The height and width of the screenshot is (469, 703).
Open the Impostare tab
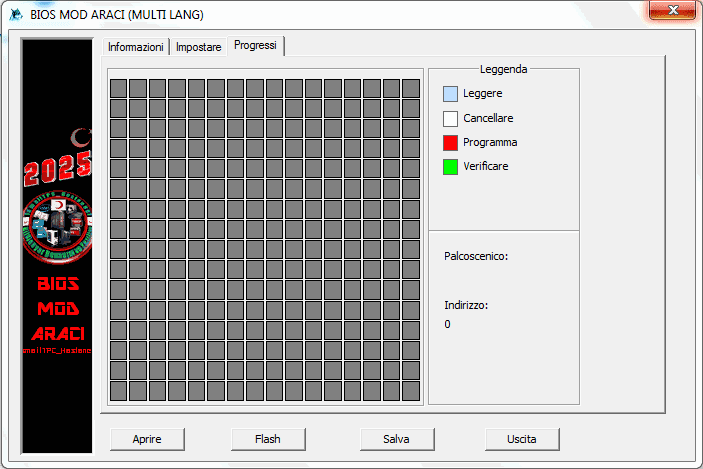click(x=198, y=47)
